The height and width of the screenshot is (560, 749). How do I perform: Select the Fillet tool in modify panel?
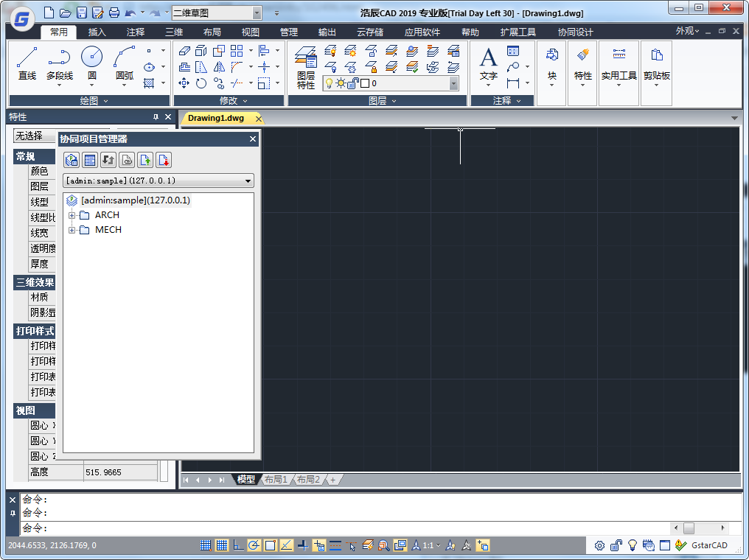237,67
